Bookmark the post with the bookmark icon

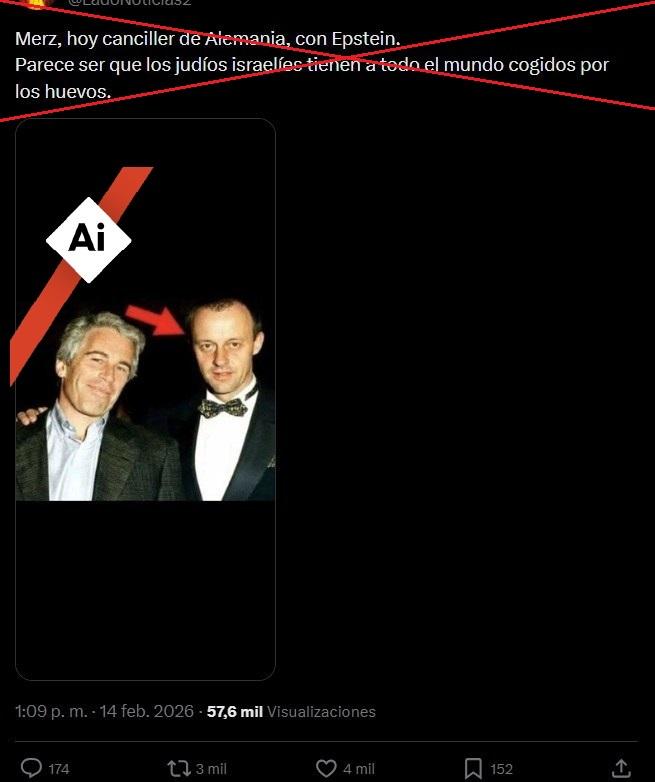[x=473, y=769]
